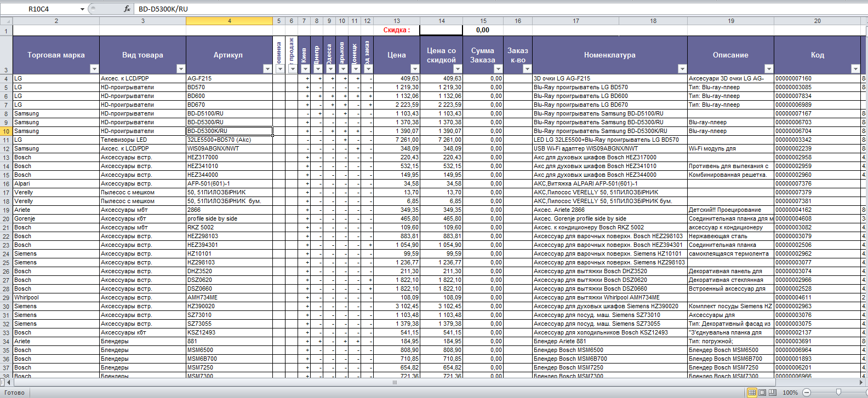This screenshot has height=398, width=868.
Task: Open the Заказ к-во filter dropdown
Action: [x=527, y=68]
